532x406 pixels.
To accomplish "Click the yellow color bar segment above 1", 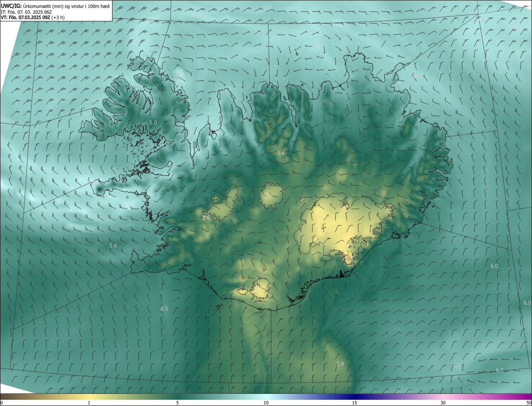I will click(89, 397).
